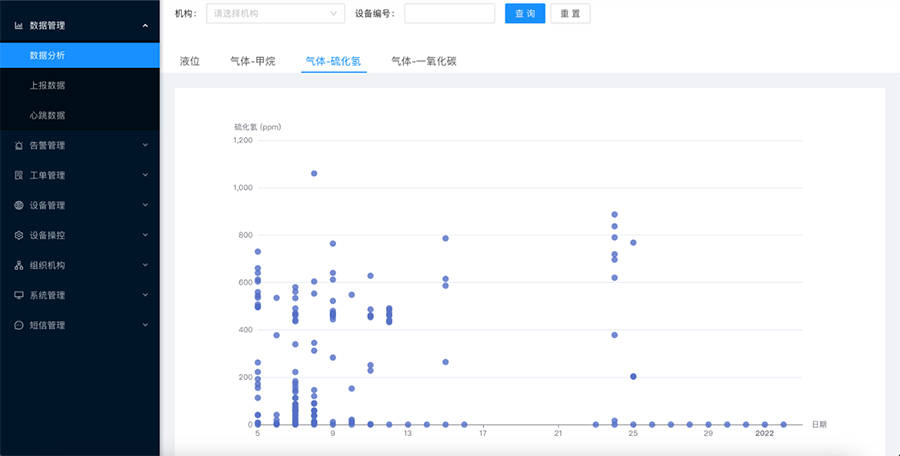Open 上报数据 in the sidebar

[x=48, y=86]
